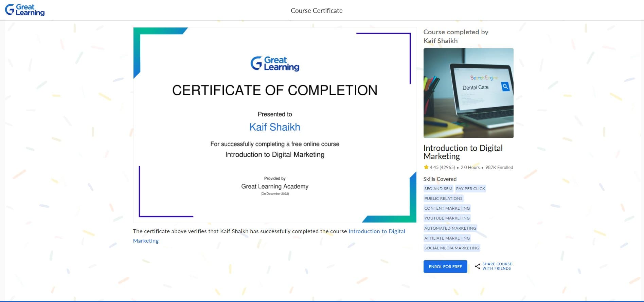Click the Great Learning Academy text on certificate
Image resolution: width=644 pixels, height=302 pixels.
pyautogui.click(x=275, y=186)
